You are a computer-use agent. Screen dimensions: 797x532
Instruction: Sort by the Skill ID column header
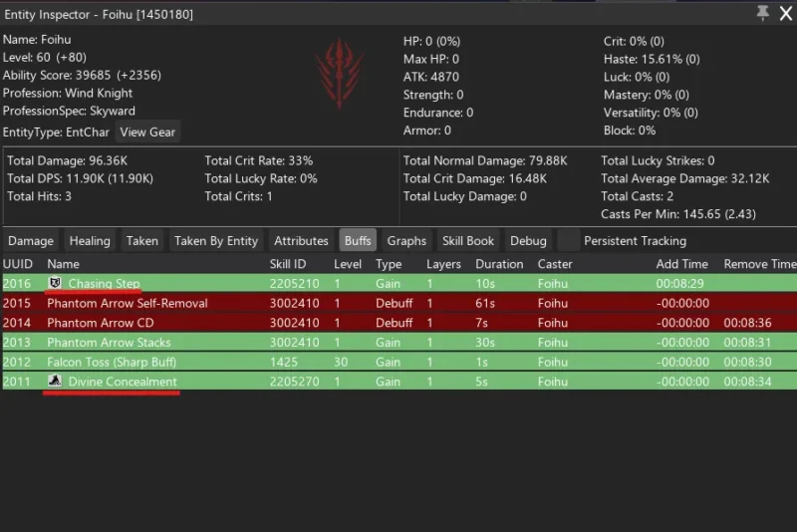(288, 264)
